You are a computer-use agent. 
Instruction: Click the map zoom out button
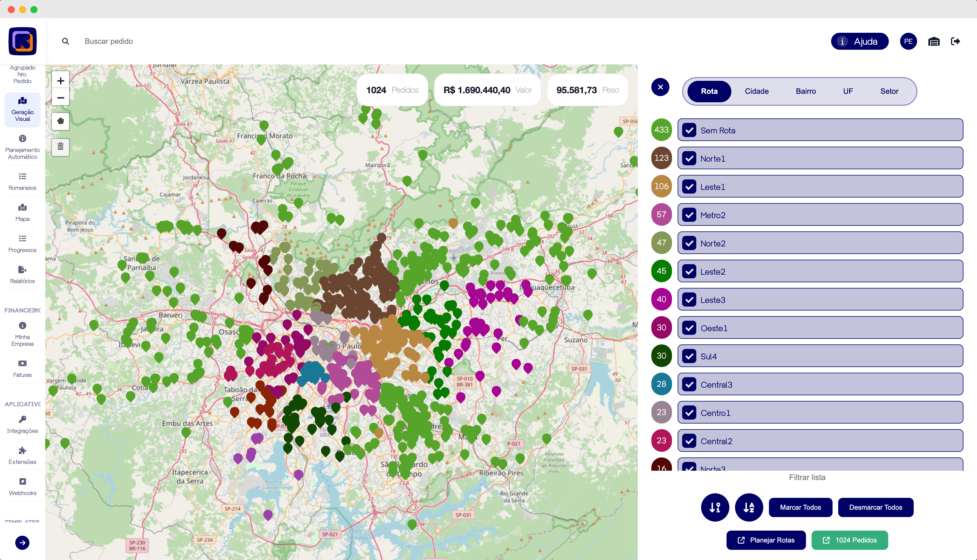point(60,98)
